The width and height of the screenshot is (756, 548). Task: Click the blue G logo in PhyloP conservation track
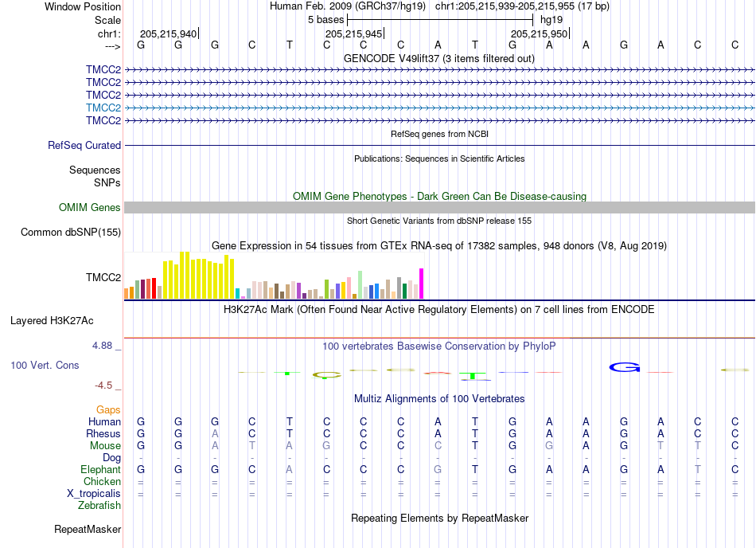625,367
